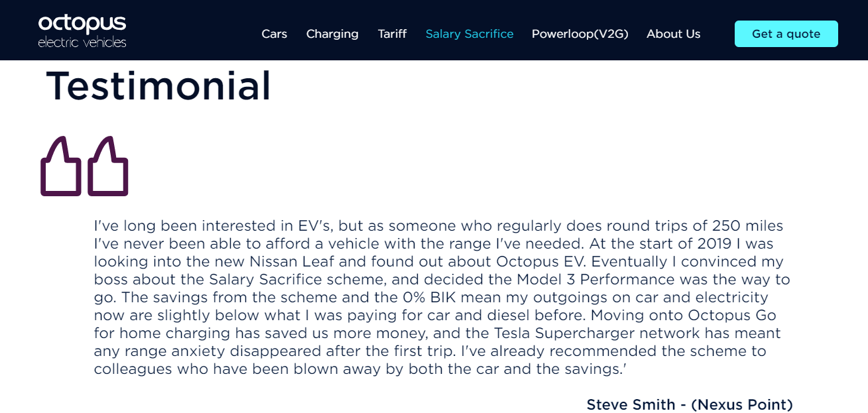Open the Cars menu item
This screenshot has height=413, width=868.
pos(275,34)
